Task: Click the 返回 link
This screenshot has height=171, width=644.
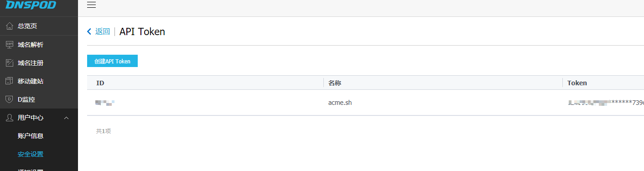Action: pyautogui.click(x=102, y=31)
